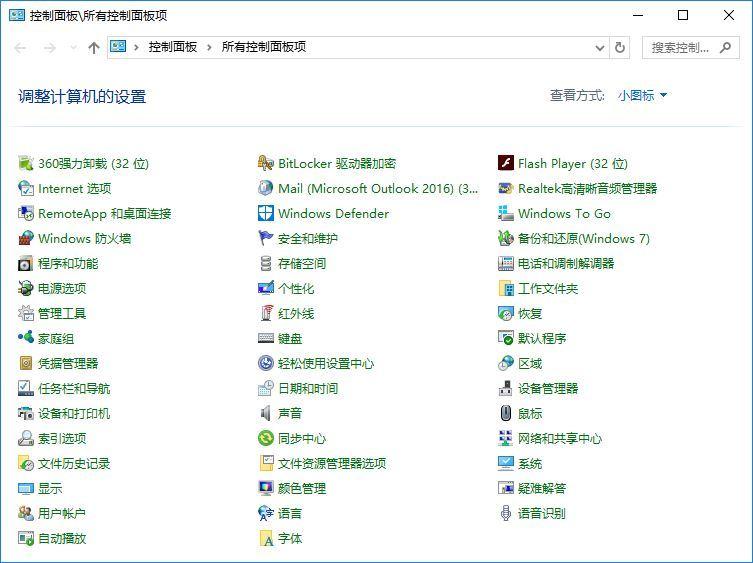Open the 凭据管理器 safe icon
This screenshot has height=563, width=753.
(25, 363)
